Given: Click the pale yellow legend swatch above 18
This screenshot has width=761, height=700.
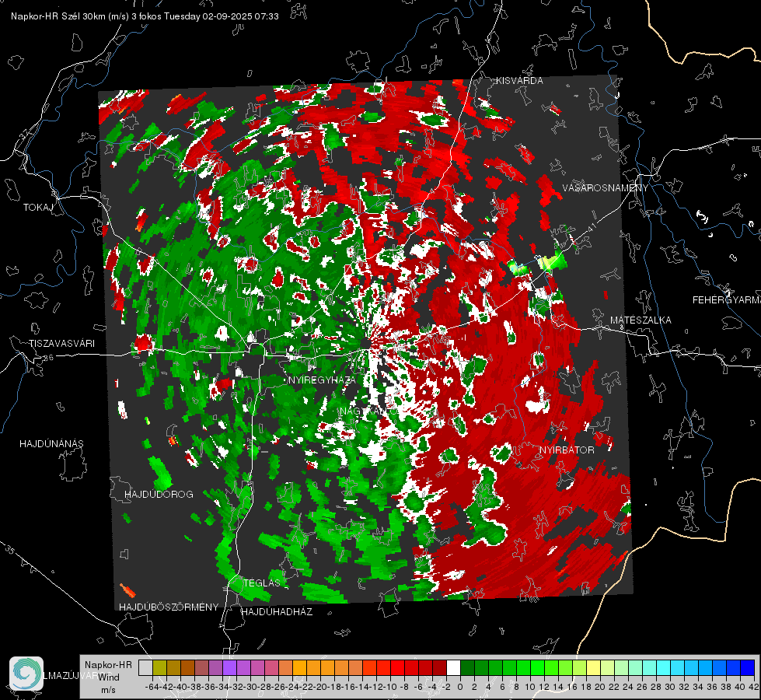Looking at the screenshot, I should pyautogui.click(x=594, y=667).
